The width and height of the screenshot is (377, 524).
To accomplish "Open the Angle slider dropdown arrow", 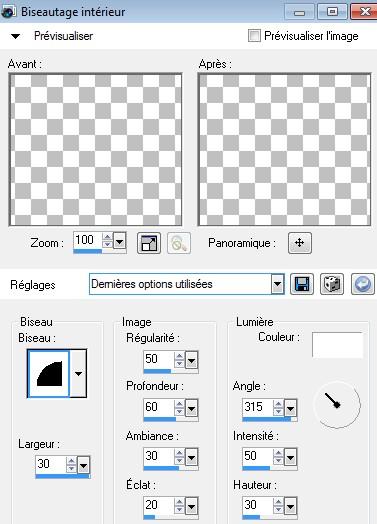I will tap(290, 408).
